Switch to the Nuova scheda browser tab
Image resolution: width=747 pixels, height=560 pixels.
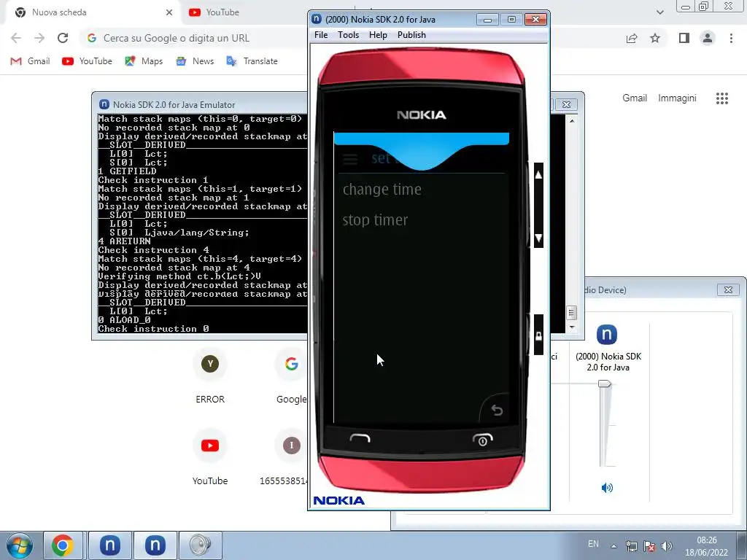(x=93, y=12)
